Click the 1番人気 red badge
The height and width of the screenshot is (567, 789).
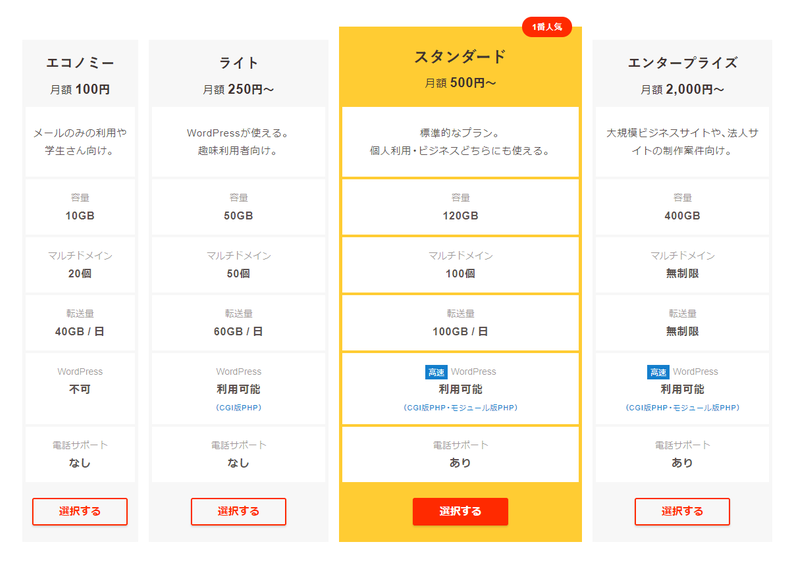tap(547, 27)
